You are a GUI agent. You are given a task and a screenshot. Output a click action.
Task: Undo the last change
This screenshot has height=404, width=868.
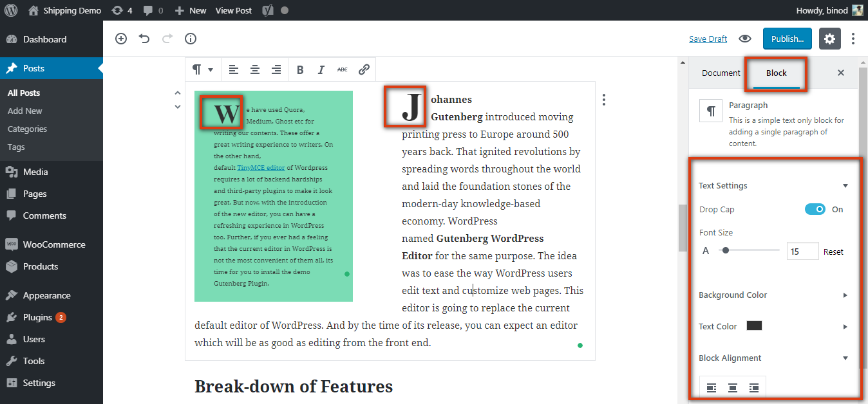point(144,39)
